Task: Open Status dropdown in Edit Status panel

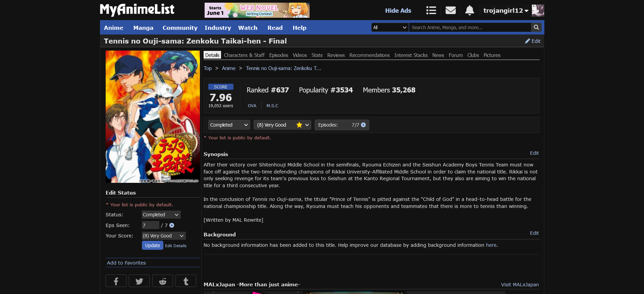Action: pyautogui.click(x=161, y=215)
